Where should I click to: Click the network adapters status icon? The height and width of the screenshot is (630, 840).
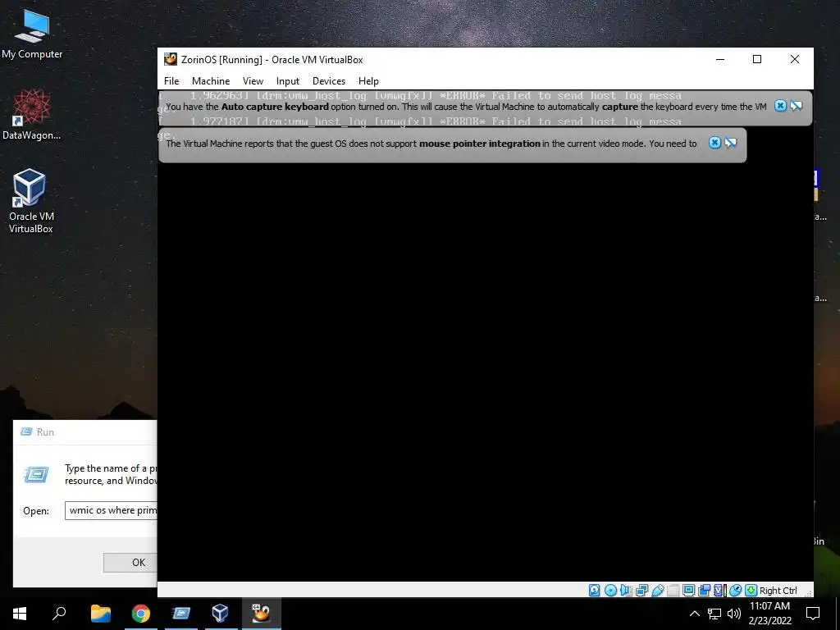(641, 590)
